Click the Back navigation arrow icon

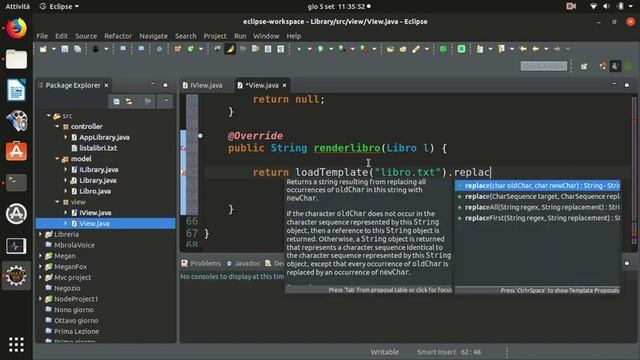tap(536, 49)
